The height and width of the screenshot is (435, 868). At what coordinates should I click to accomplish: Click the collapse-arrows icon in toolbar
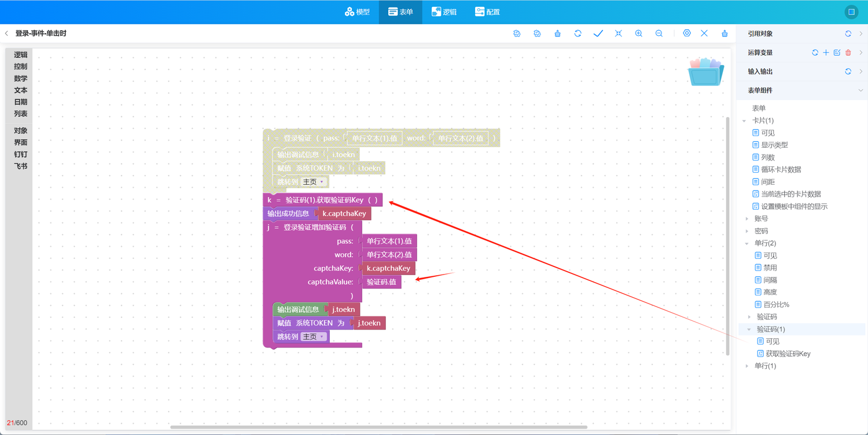(618, 34)
